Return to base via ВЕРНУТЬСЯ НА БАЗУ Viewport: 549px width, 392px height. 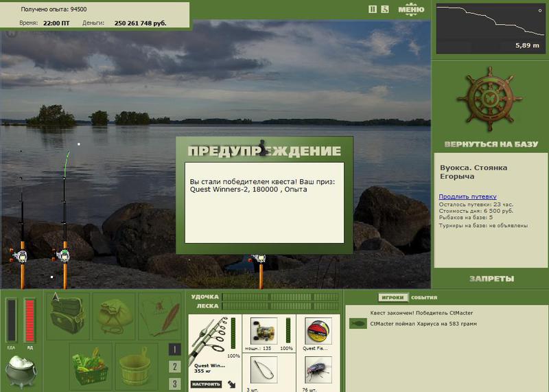coord(491,144)
